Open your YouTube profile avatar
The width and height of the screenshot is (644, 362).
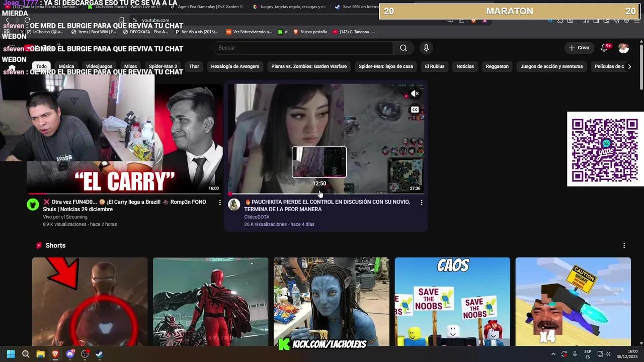click(623, 48)
